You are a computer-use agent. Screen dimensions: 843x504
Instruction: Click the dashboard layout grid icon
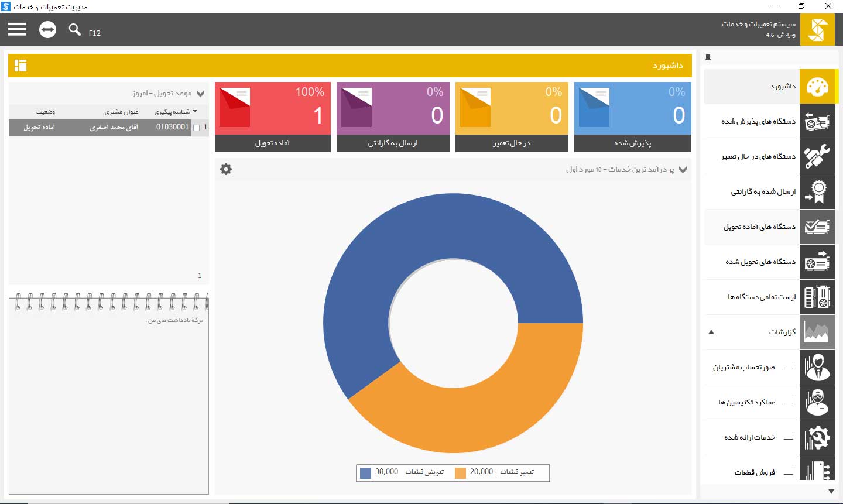[20, 65]
